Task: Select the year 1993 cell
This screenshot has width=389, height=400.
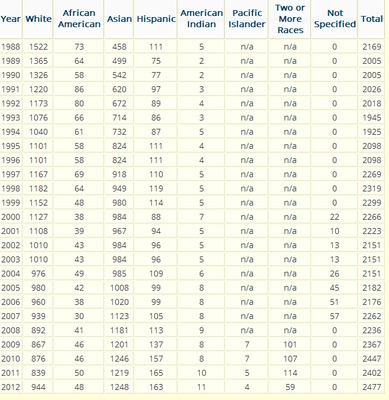Action: (11, 118)
